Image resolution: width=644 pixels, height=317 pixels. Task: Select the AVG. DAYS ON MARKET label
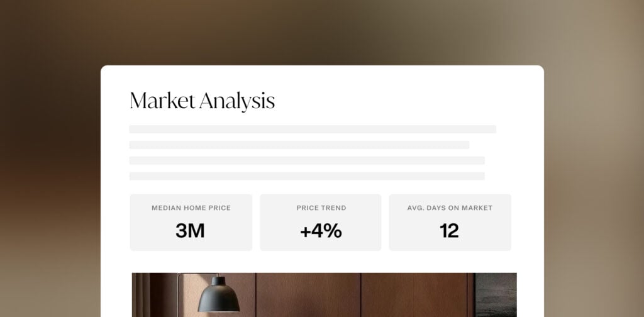click(x=450, y=208)
